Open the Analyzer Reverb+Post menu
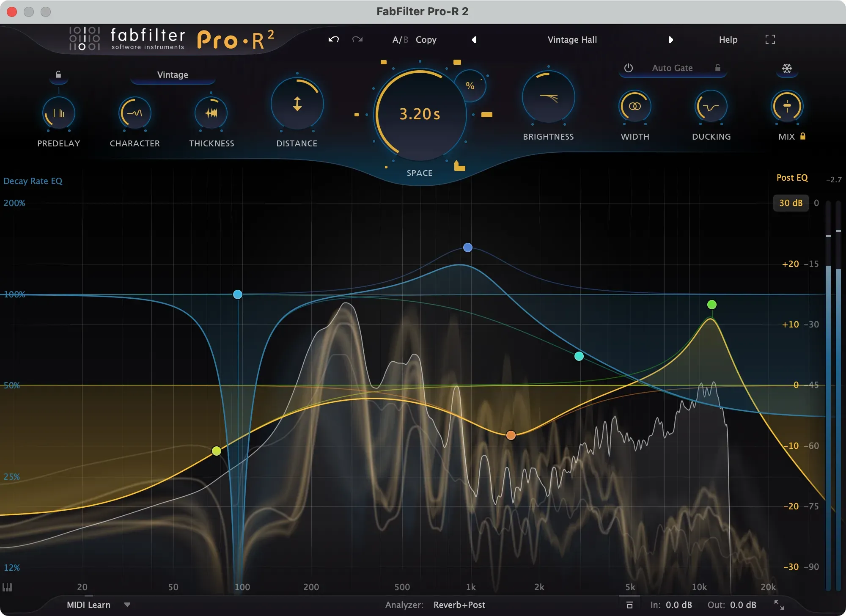 (x=459, y=605)
